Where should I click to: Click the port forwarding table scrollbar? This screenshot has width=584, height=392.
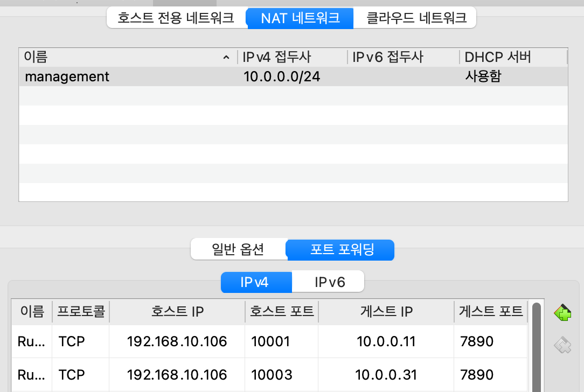point(537,347)
